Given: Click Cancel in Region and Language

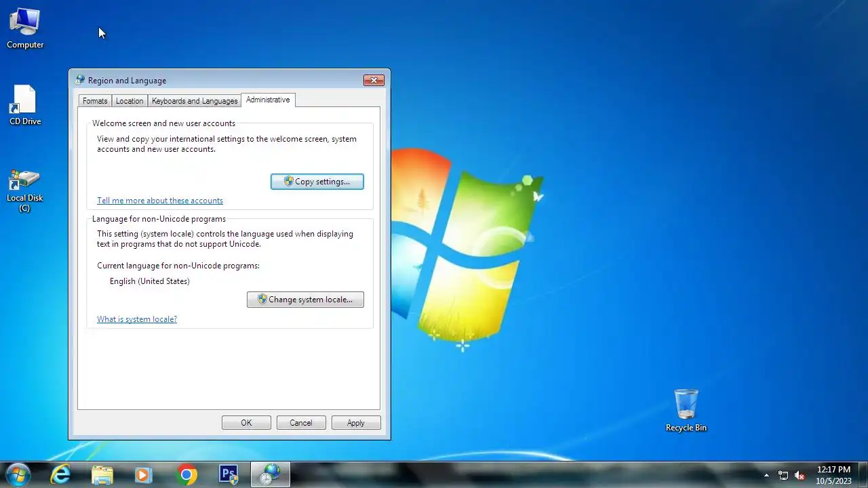Looking at the screenshot, I should pyautogui.click(x=301, y=423).
